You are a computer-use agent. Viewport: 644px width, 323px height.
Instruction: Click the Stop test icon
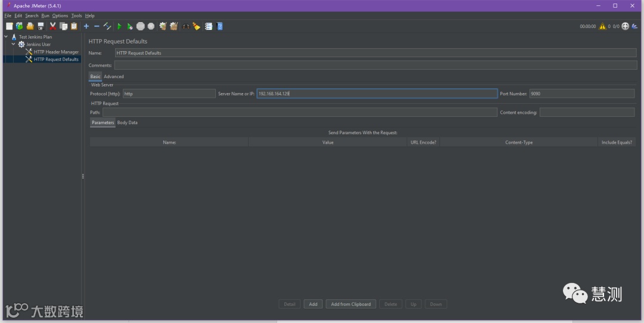point(141,26)
